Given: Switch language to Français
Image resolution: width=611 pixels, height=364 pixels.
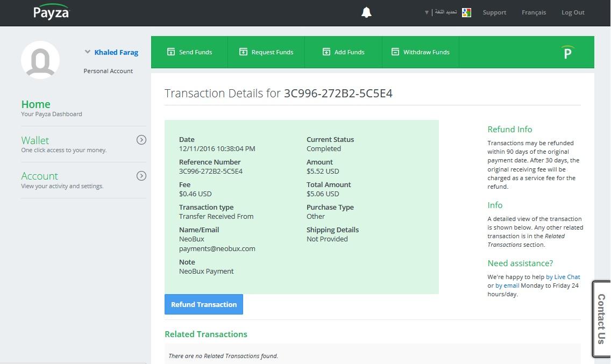Looking at the screenshot, I should click(x=534, y=12).
